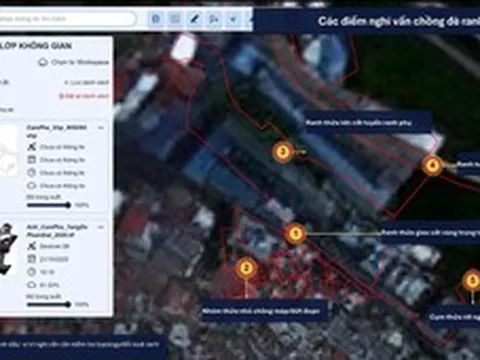480x360 pixels.
Task: Click the cloud icon in the upper layer card
Action: 31,185
